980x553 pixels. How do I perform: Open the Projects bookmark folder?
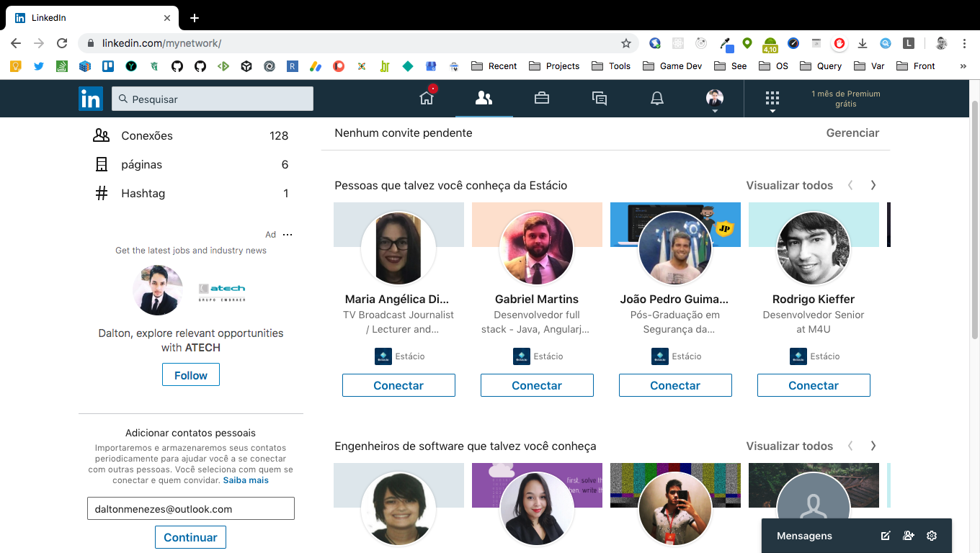pyautogui.click(x=554, y=66)
